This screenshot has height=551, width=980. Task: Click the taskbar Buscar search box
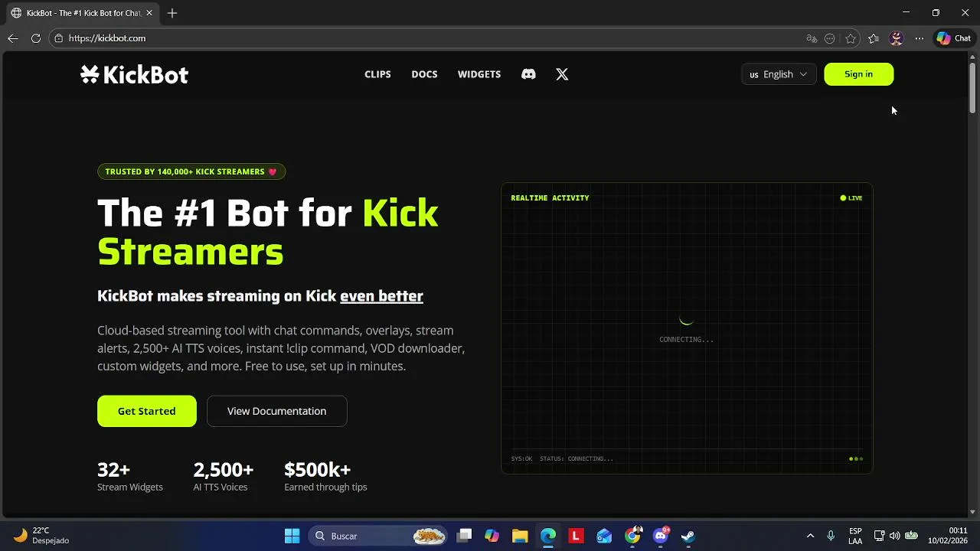(x=377, y=536)
